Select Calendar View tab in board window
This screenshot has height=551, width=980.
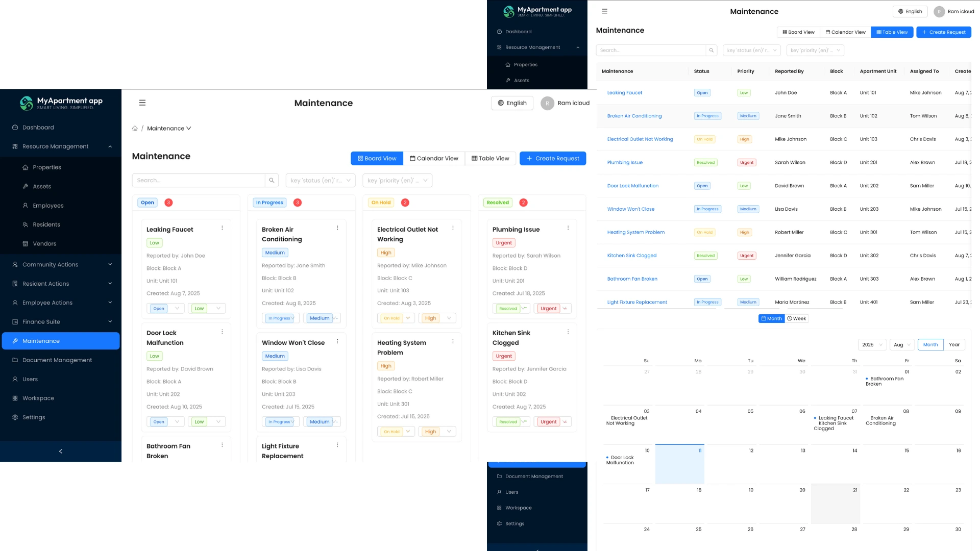pos(434,159)
